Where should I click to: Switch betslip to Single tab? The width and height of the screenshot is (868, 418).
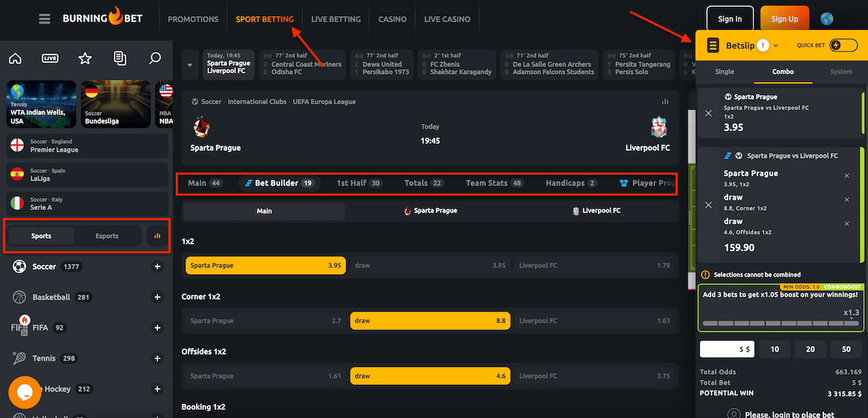(724, 72)
